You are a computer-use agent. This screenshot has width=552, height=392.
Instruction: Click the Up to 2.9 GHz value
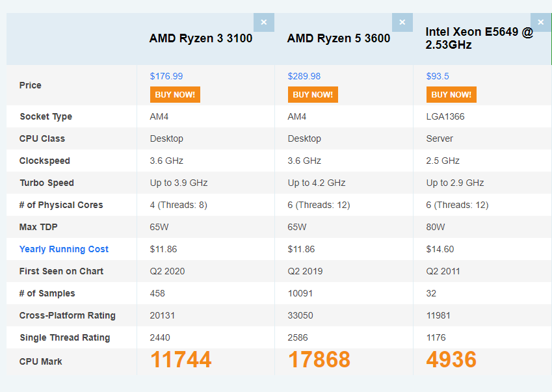point(455,183)
